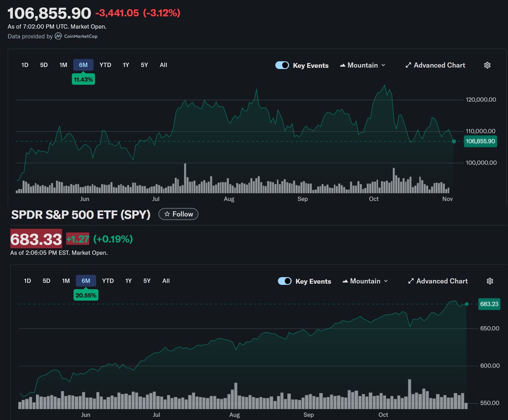Open Advanced Chart for top chart
508x420 pixels.
point(435,65)
